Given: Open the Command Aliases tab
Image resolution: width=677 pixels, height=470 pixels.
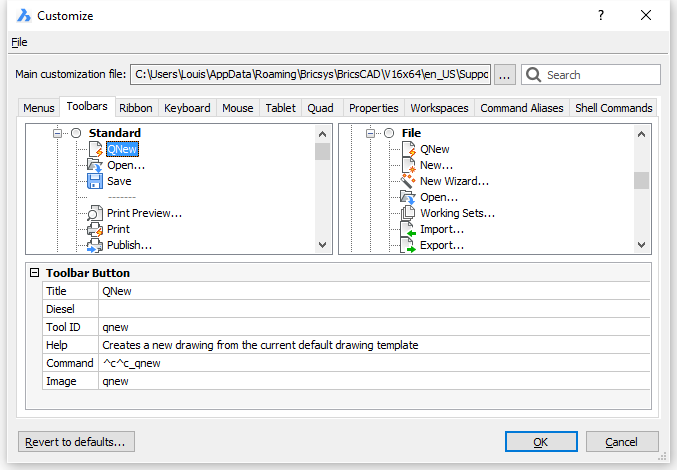Looking at the screenshot, I should [x=520, y=108].
